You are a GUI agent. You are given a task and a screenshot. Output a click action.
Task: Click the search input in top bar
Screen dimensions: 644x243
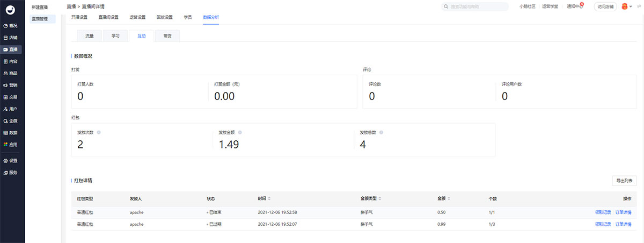[x=474, y=6]
